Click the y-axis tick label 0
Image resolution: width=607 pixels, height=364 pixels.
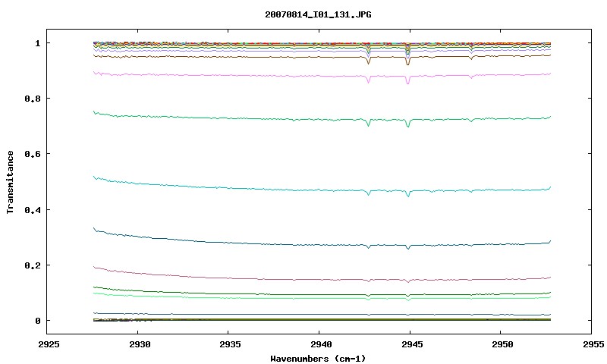coord(37,321)
